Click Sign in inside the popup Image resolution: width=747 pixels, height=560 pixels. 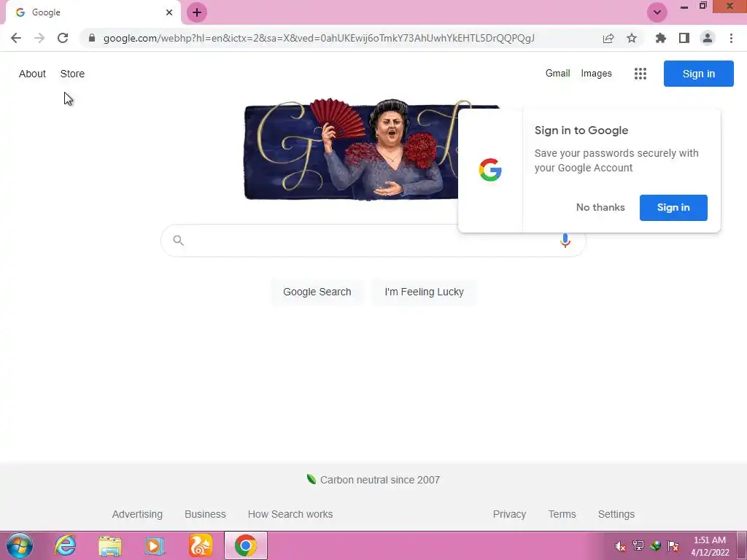(x=673, y=208)
